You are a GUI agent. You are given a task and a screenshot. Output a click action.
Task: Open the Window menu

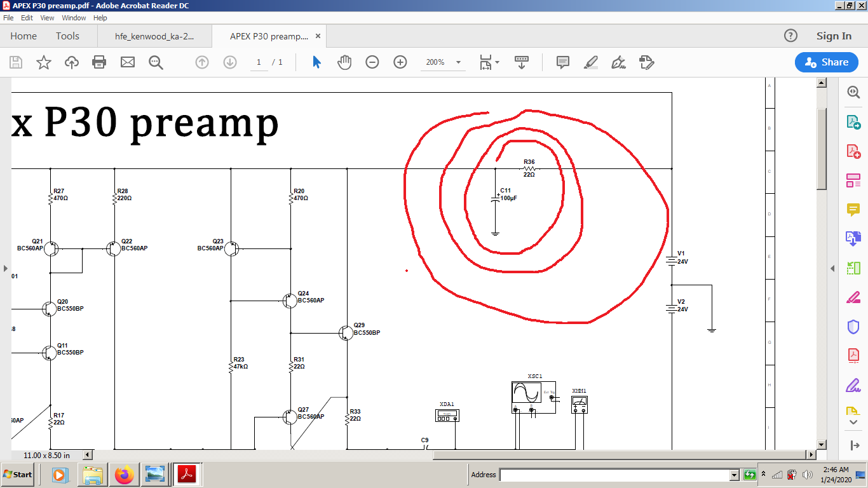pos(74,18)
